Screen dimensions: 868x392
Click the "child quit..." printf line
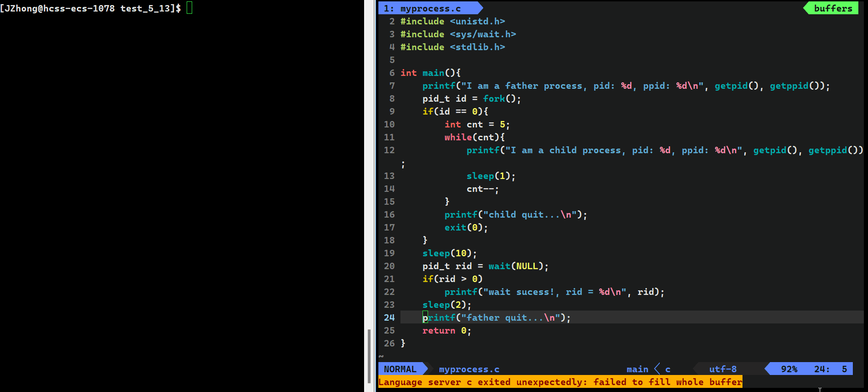[516, 214]
